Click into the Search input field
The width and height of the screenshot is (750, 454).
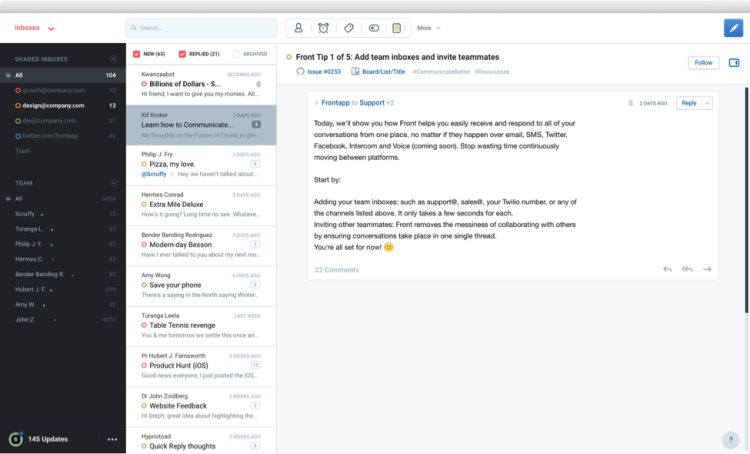point(201,28)
